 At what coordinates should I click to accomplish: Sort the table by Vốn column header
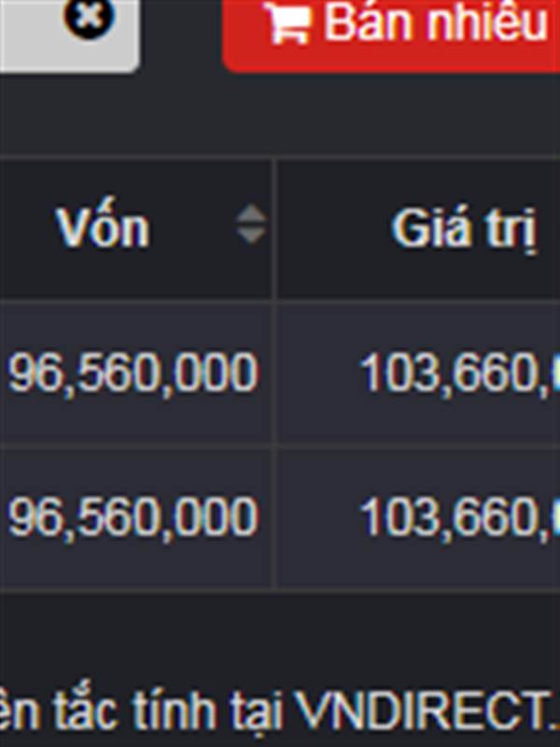103,228
